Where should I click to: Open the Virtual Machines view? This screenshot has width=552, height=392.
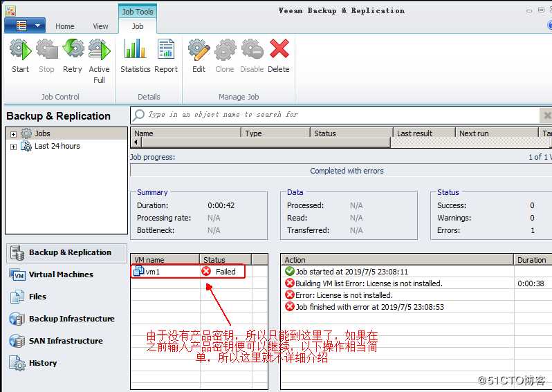pos(52,275)
